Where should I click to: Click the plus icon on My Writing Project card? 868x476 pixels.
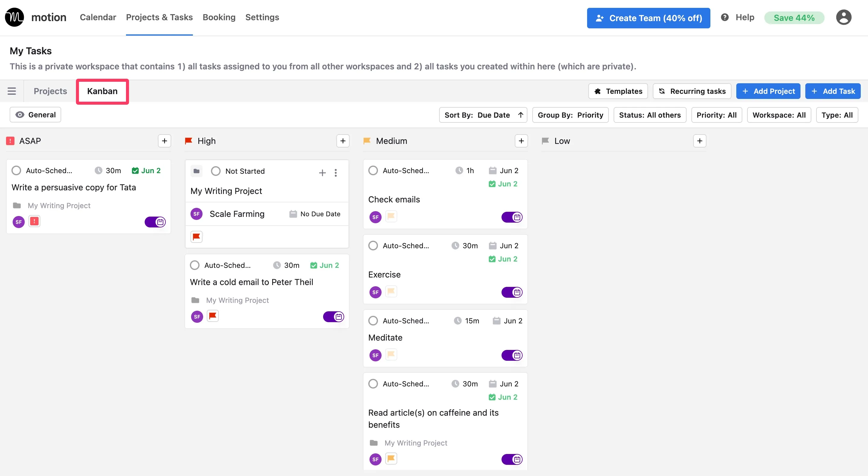pos(322,173)
